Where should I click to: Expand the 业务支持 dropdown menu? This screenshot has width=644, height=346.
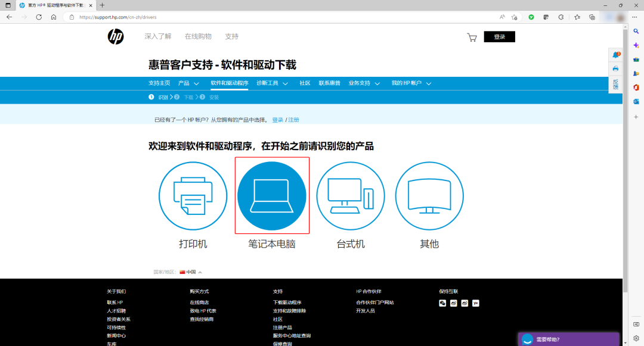[364, 83]
